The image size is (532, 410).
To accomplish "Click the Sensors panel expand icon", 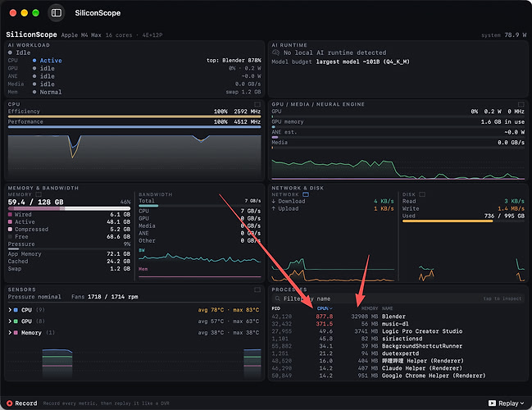I will coord(257,289).
